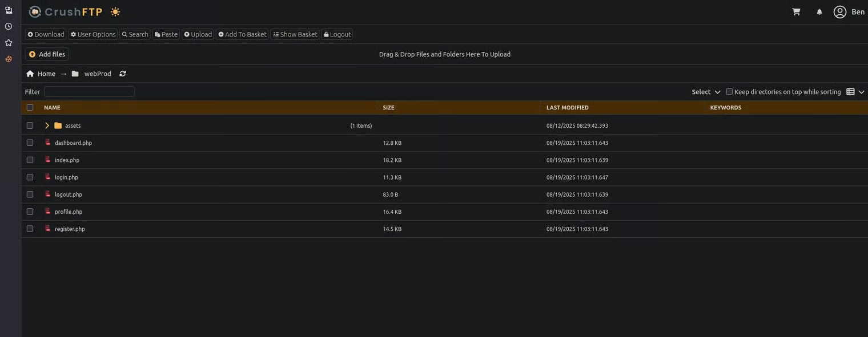Open the Ben user account icon
Viewport: 868px width, 337px height.
839,12
